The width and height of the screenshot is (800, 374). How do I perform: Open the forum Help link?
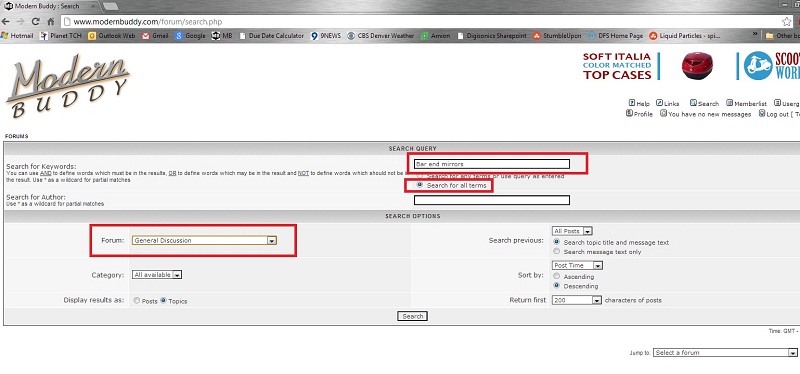tap(639, 103)
